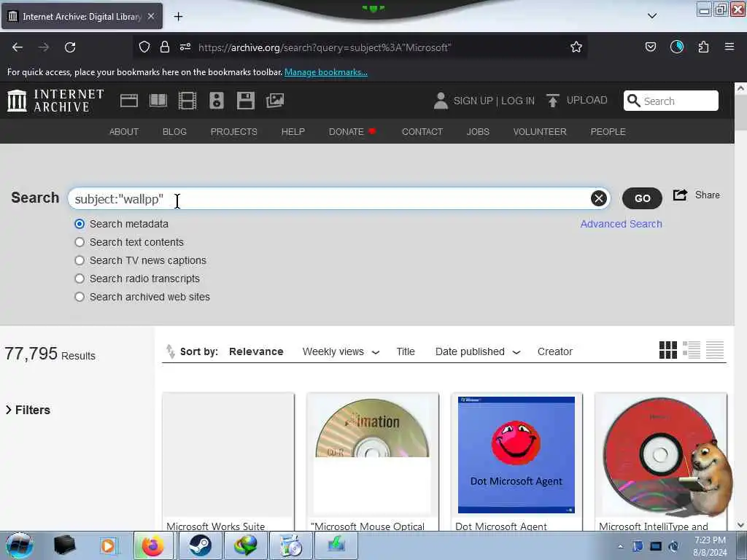Click the upload arrow icon
Screen dimensions: 747x560
tap(553, 101)
